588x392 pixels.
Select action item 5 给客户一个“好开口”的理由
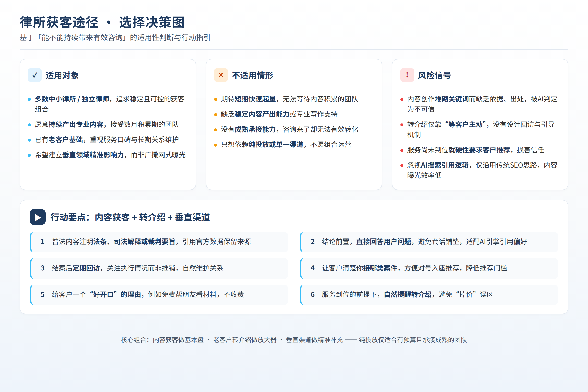159,294
